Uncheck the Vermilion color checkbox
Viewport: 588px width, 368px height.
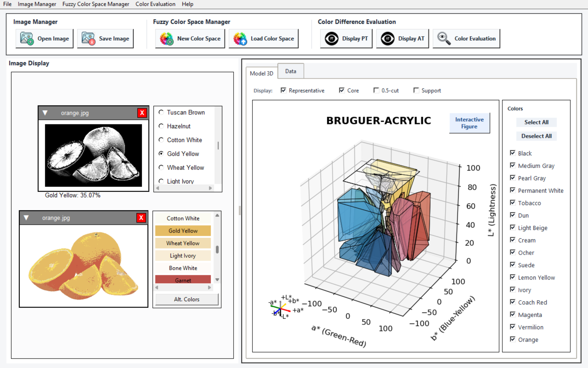pyautogui.click(x=513, y=327)
